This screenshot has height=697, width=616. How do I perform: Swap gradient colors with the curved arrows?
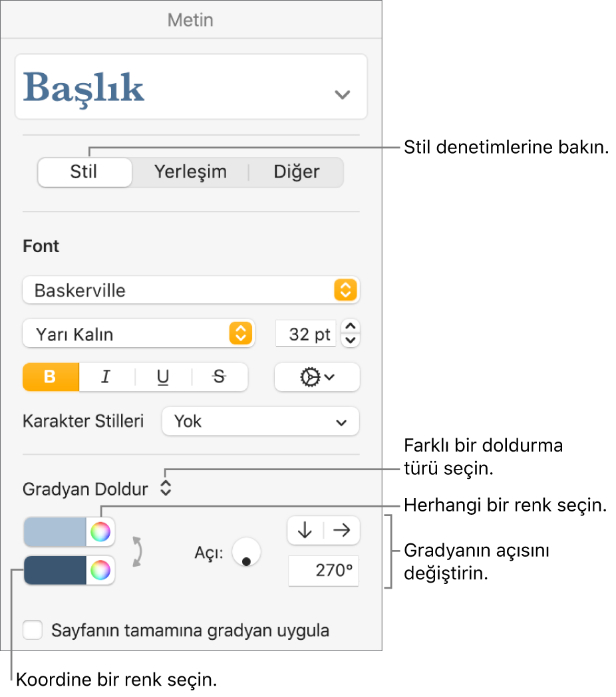pos(138,551)
